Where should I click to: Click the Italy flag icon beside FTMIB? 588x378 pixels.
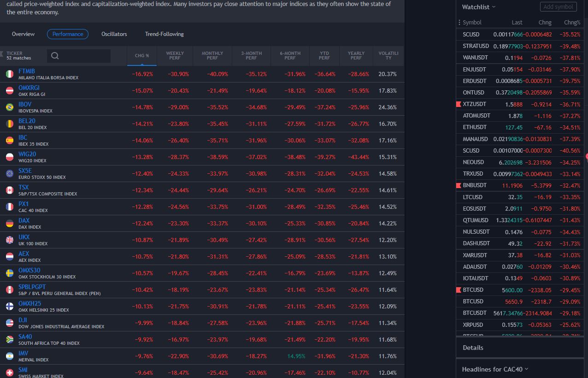click(9, 74)
